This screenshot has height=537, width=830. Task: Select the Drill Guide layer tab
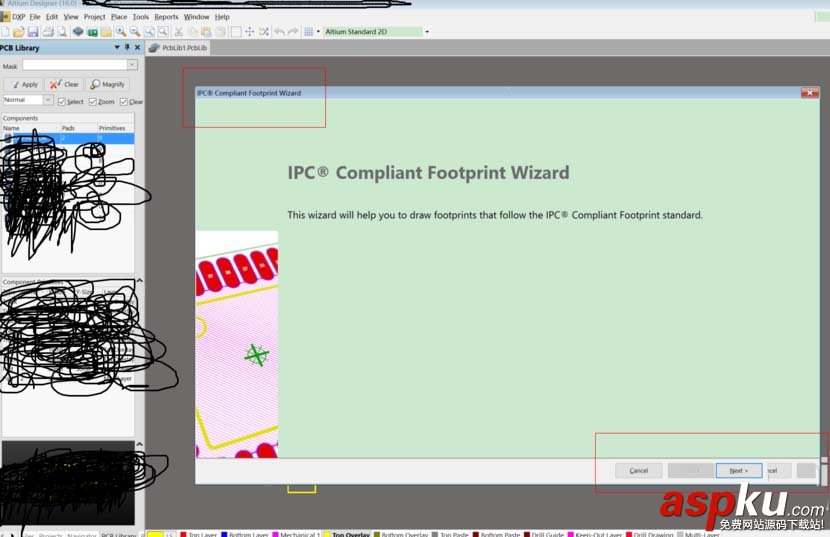tap(544, 534)
